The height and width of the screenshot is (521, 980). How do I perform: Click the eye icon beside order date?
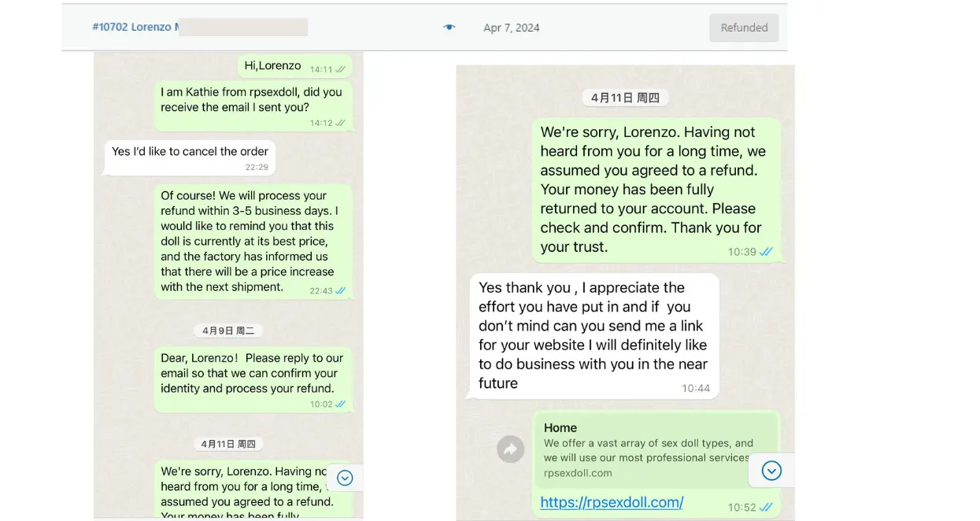[x=449, y=28]
